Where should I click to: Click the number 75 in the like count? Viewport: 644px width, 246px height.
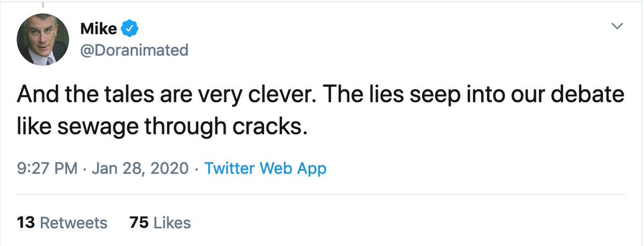[138, 222]
